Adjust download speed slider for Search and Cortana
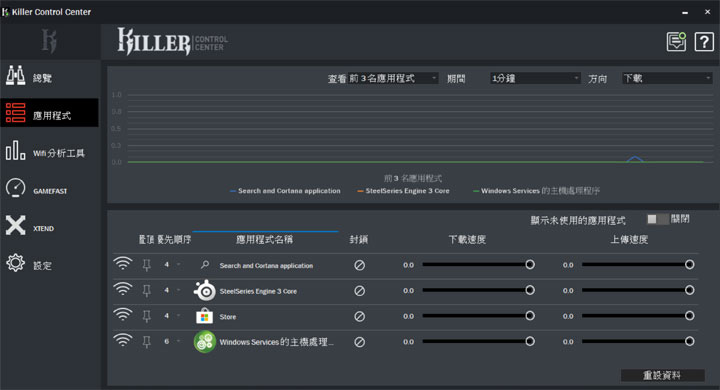The image size is (720, 390). click(x=478, y=265)
